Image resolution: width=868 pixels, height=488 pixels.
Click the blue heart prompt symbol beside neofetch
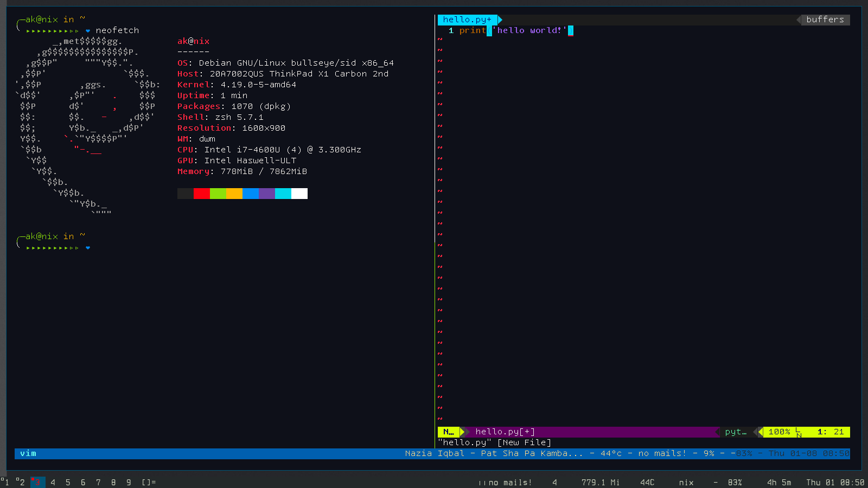[88, 30]
